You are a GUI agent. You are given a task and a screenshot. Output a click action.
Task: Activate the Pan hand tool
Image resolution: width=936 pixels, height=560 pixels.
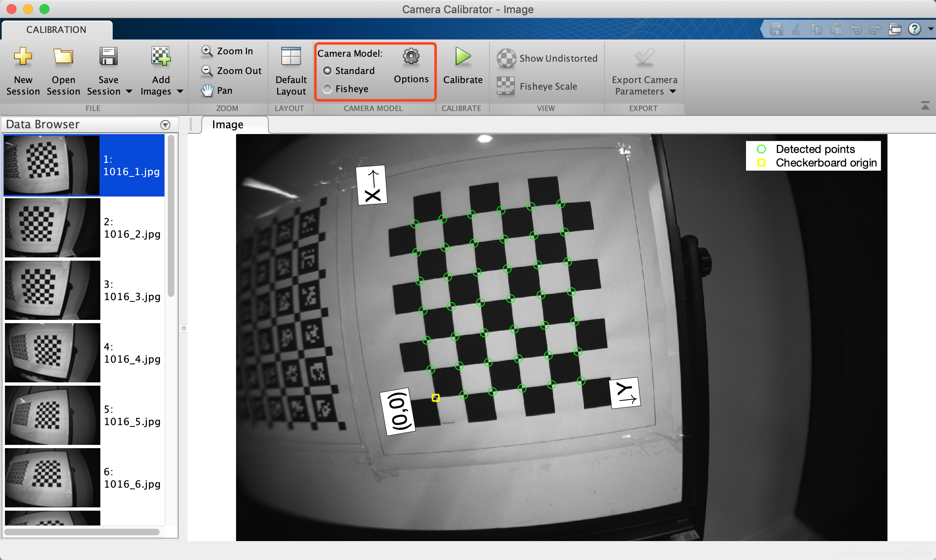pyautogui.click(x=217, y=90)
